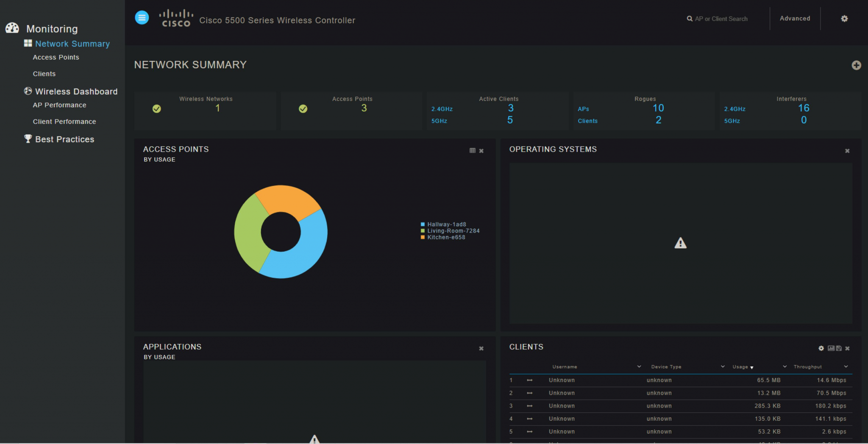Focus the AP or Client Search field
This screenshot has height=444, width=868.
click(721, 19)
